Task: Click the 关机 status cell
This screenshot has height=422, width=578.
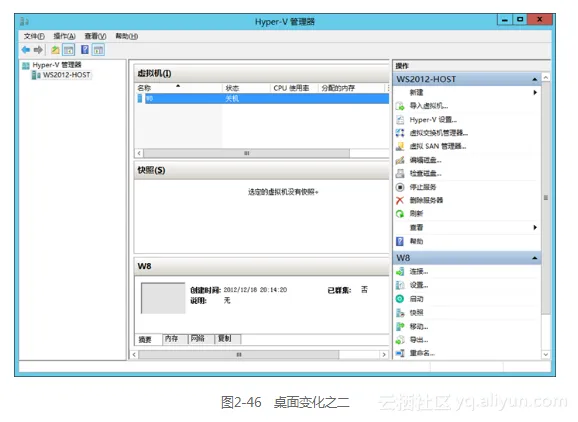Action: tap(232, 98)
